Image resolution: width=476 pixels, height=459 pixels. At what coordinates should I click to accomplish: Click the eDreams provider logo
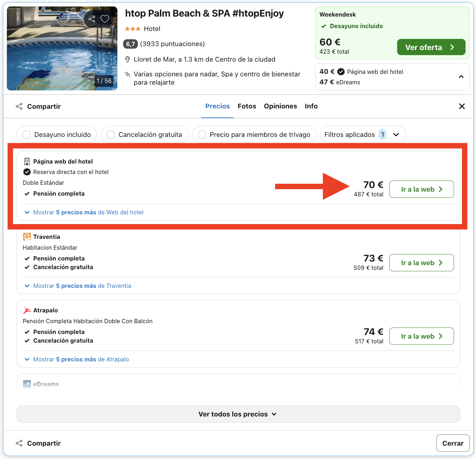click(x=27, y=384)
